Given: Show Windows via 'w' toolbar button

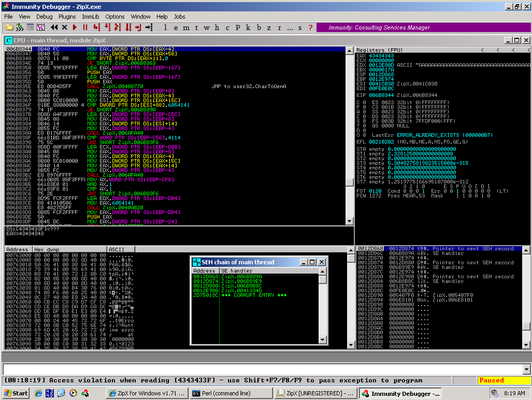Looking at the screenshot, I should click(x=207, y=27).
